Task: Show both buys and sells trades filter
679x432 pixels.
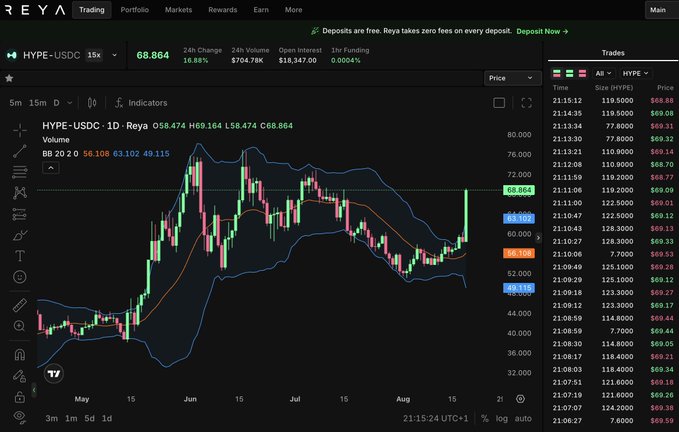Action: [x=557, y=74]
